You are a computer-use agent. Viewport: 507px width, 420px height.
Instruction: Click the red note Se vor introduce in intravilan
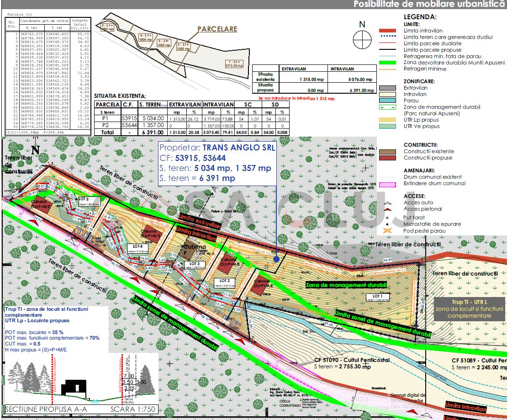pyautogui.click(x=296, y=98)
